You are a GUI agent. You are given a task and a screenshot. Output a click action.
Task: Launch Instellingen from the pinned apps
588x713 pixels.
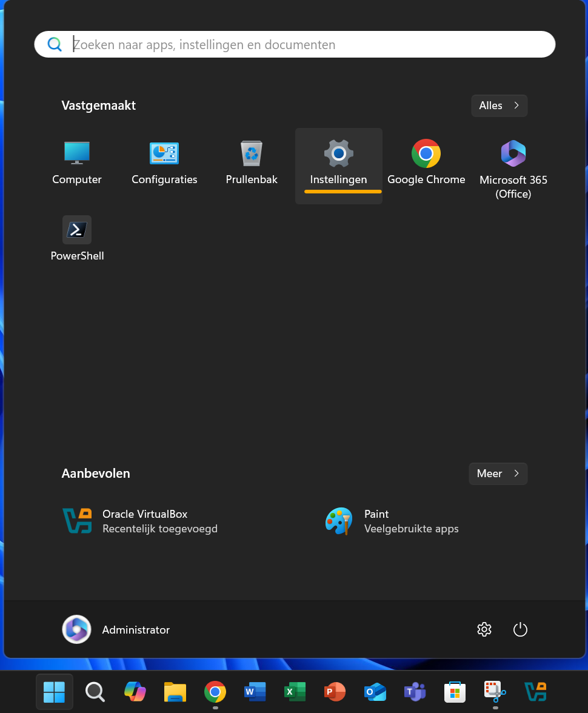339,166
